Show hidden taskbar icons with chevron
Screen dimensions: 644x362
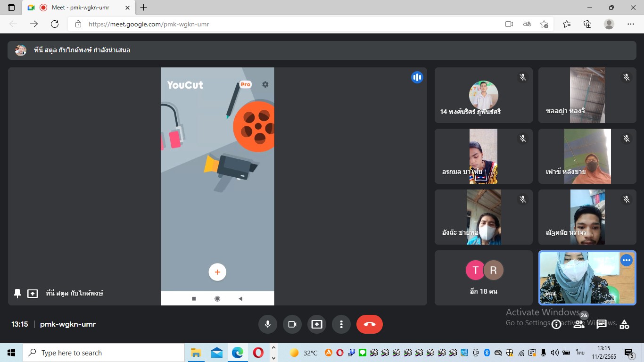[x=273, y=353]
